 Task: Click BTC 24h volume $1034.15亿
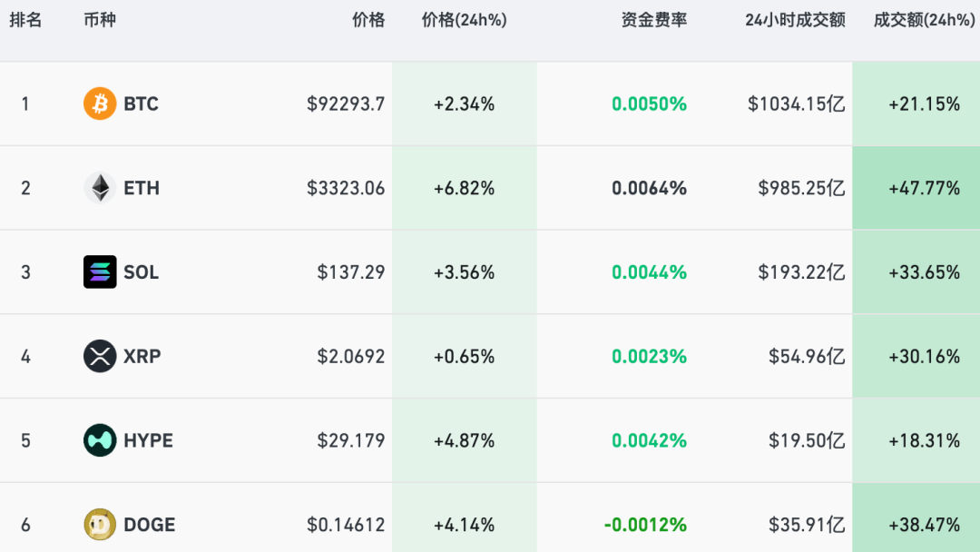(797, 103)
